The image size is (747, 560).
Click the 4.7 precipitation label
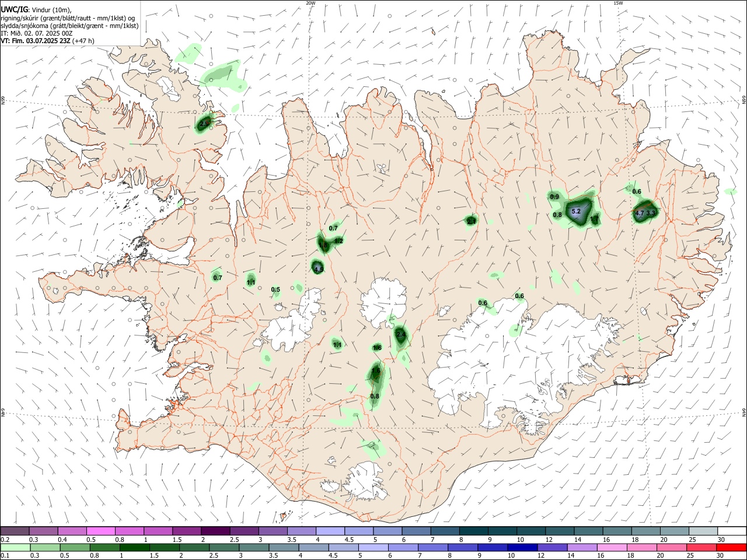tap(640, 213)
